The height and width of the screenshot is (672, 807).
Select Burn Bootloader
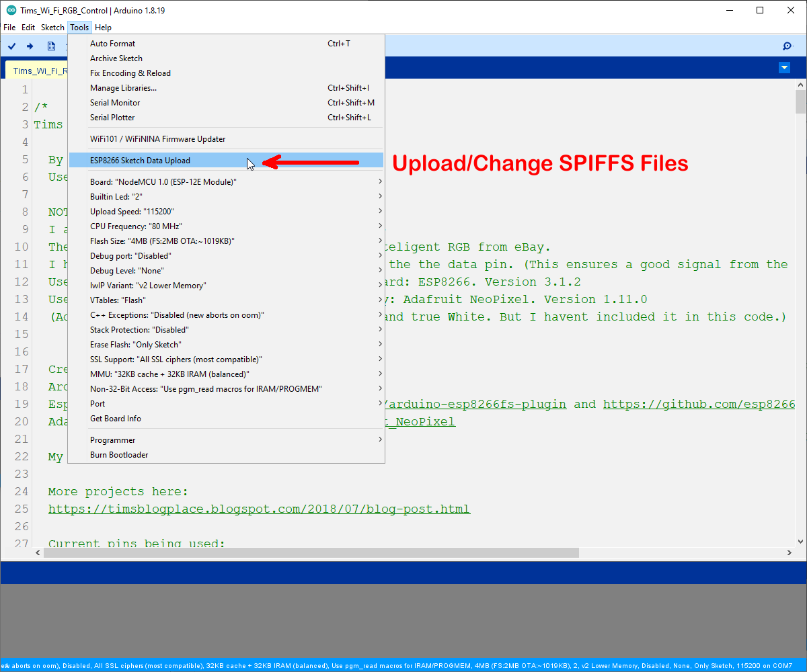pos(226,455)
